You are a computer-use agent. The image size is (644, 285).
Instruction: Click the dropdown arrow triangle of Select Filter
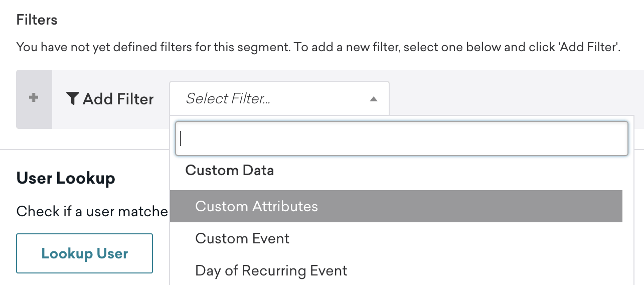pyautogui.click(x=373, y=99)
